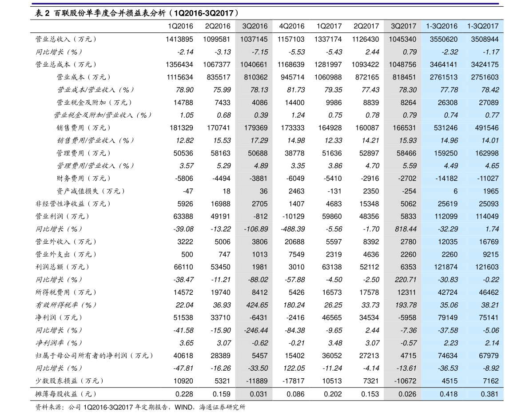Select the 1Q2016 column header
This screenshot has height=420, width=529.
coord(180,26)
